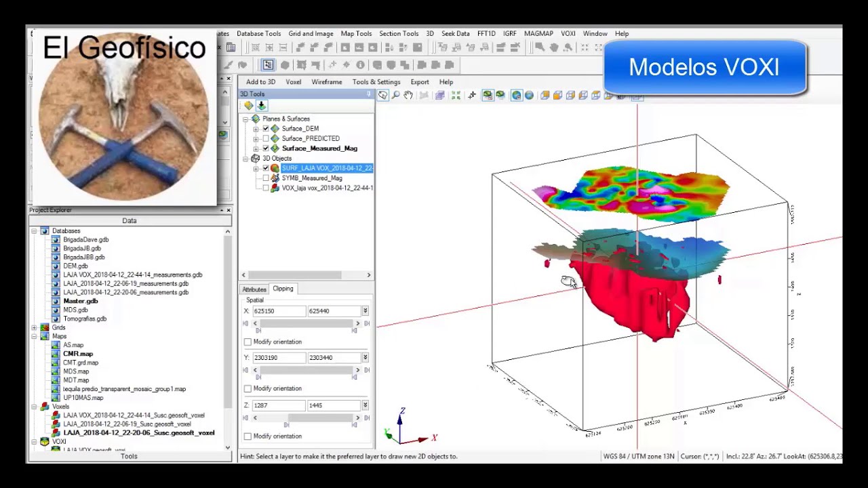Open the Z clipping range dropdown arrow
This screenshot has height=488, width=868.
coord(365,405)
